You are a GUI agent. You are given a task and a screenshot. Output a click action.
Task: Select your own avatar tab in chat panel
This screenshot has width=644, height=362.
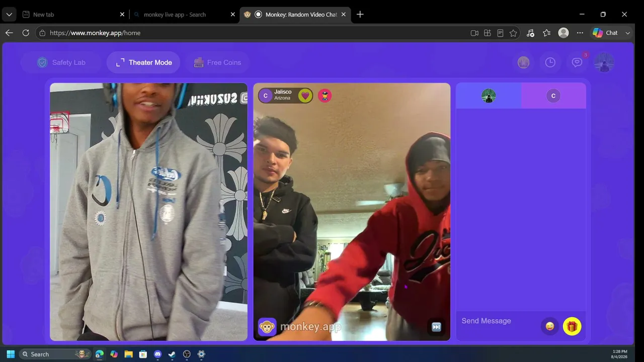tap(489, 96)
